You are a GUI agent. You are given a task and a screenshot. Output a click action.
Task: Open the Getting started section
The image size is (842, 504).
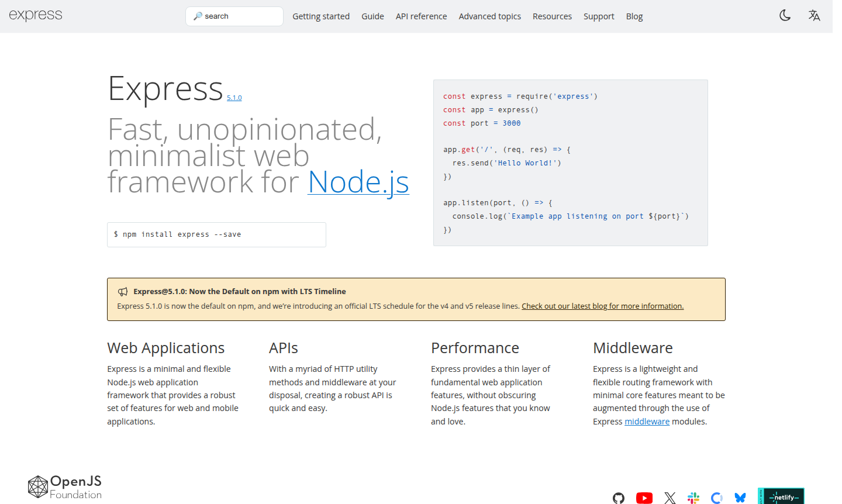321,16
